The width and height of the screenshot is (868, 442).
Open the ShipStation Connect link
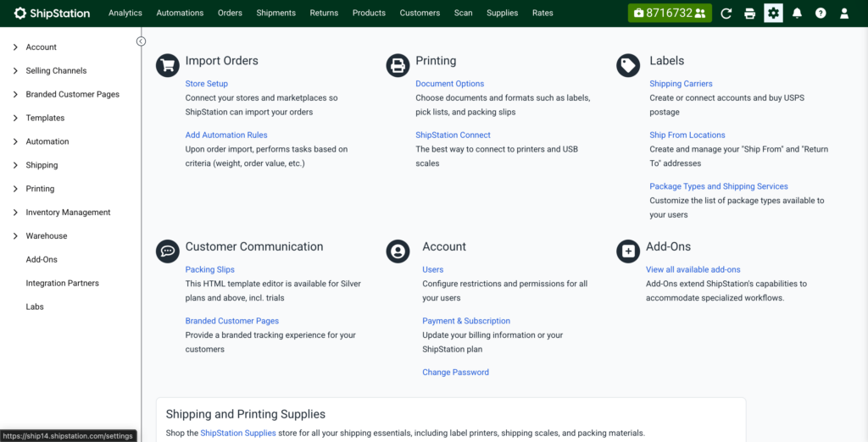tap(453, 135)
